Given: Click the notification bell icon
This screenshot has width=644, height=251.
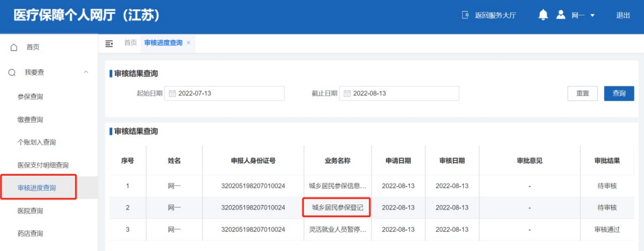Looking at the screenshot, I should (543, 15).
